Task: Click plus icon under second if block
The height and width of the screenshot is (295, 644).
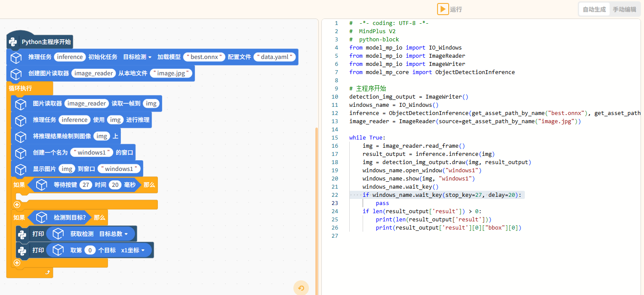Action: [17, 263]
